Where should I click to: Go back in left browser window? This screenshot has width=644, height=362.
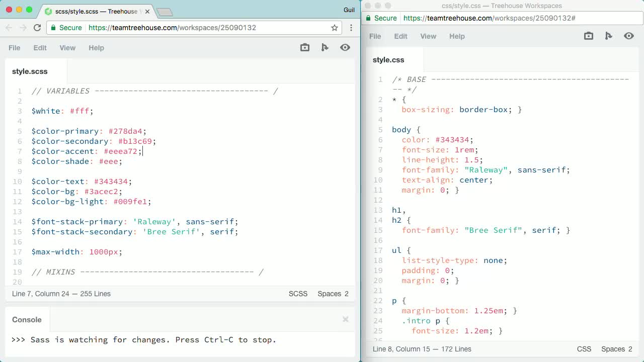[x=9, y=28]
